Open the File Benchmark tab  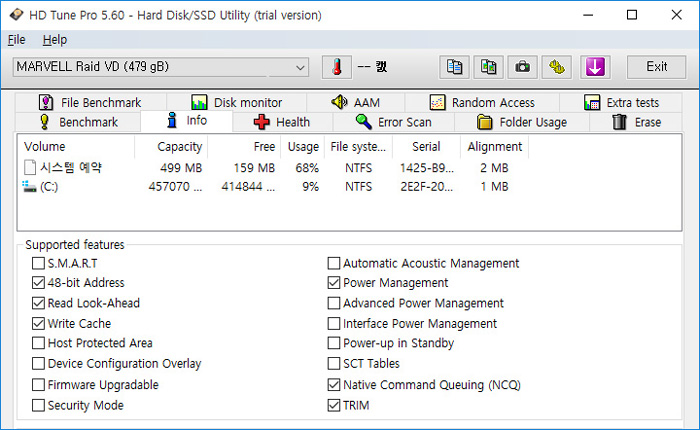[91, 103]
